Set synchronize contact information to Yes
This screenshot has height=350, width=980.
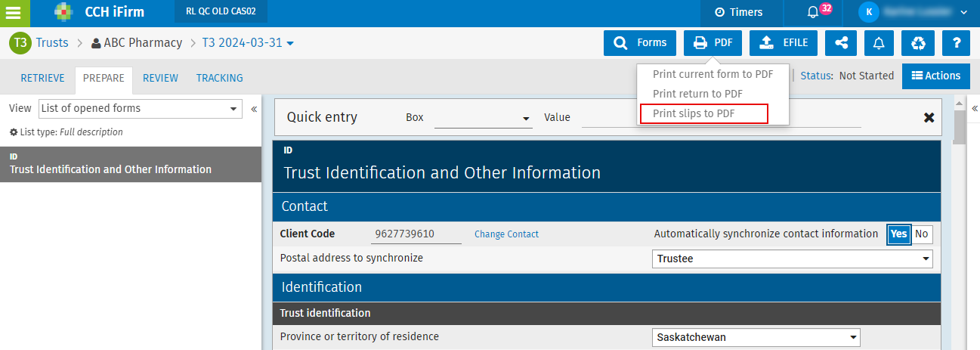[x=898, y=234]
